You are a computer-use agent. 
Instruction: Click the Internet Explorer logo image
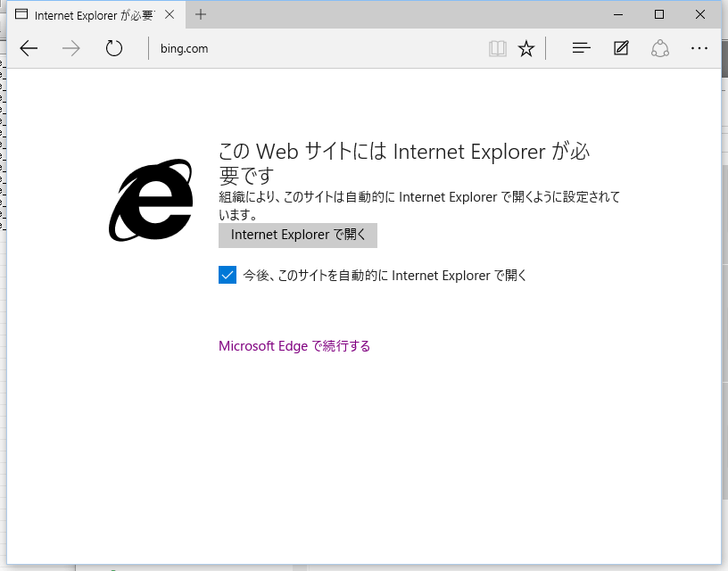click(x=152, y=198)
